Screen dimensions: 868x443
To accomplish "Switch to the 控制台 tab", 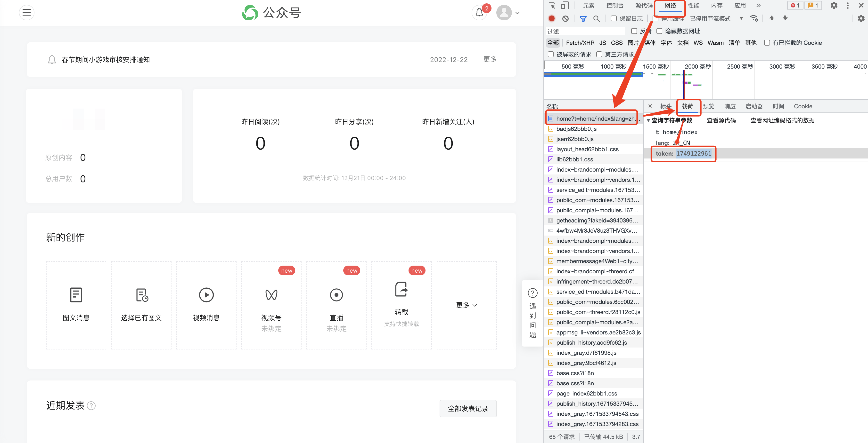I will [x=614, y=5].
